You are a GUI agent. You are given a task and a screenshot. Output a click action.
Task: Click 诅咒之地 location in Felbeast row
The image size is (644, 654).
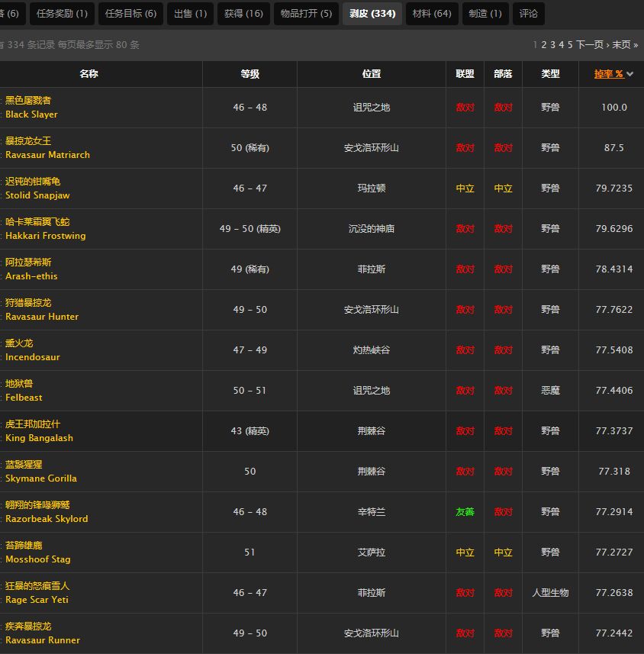[x=372, y=391]
